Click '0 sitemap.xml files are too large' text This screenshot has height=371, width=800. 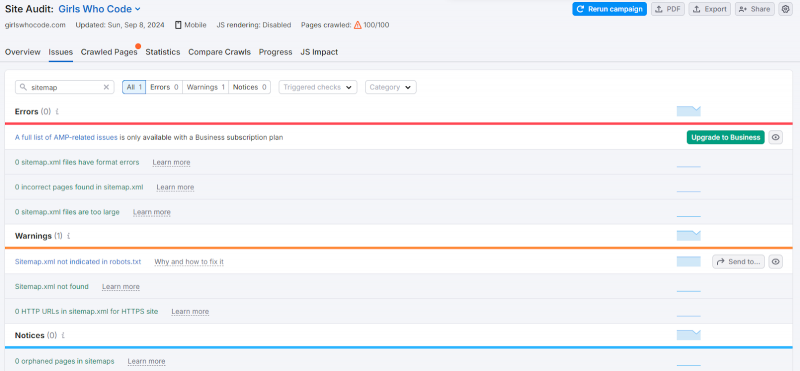click(67, 212)
